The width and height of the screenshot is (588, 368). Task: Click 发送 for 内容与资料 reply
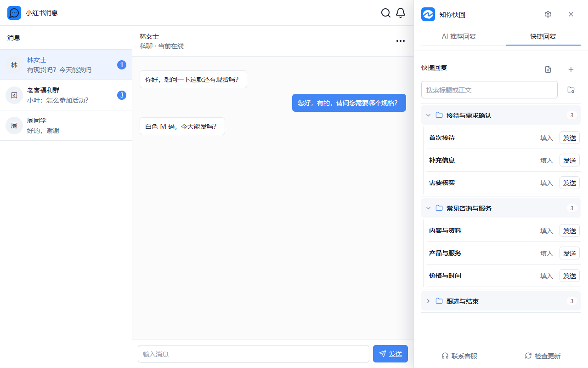pyautogui.click(x=570, y=230)
